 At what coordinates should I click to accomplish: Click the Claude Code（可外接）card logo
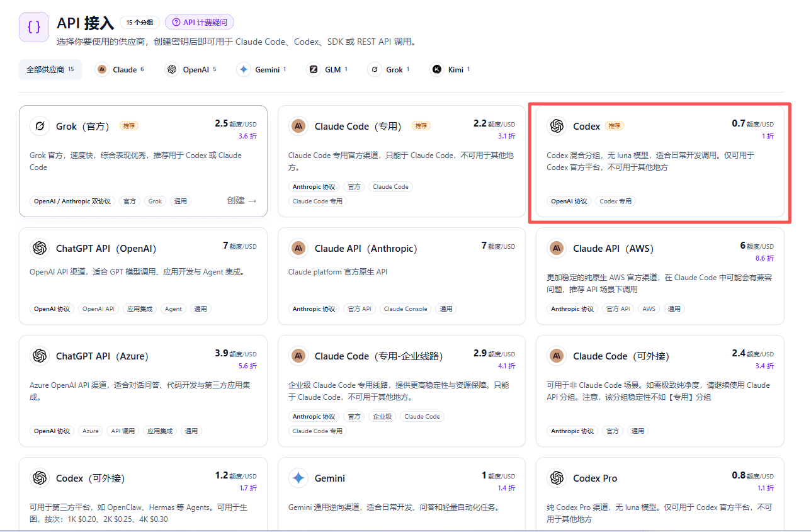[557, 356]
